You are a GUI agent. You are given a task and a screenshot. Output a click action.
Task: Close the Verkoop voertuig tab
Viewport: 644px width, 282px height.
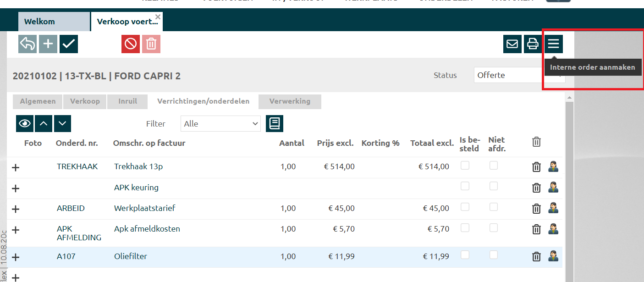pyautogui.click(x=158, y=17)
